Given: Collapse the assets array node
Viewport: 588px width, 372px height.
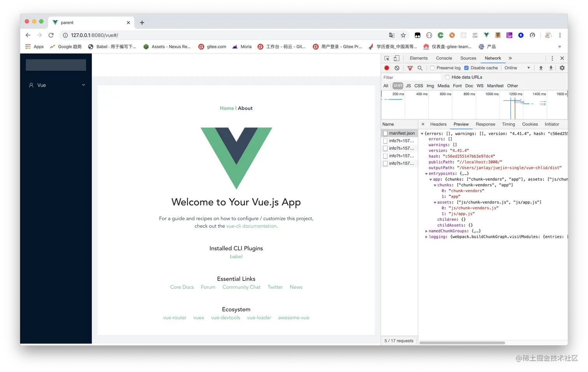Looking at the screenshot, I should (x=435, y=202).
